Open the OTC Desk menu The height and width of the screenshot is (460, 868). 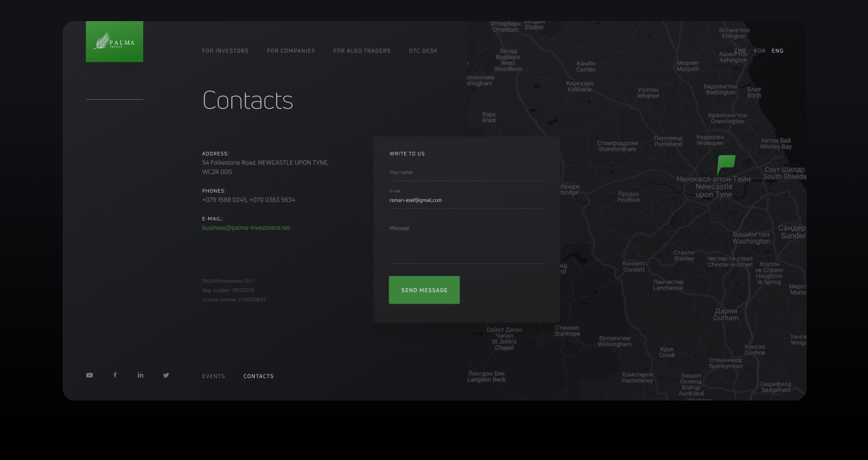(x=423, y=51)
